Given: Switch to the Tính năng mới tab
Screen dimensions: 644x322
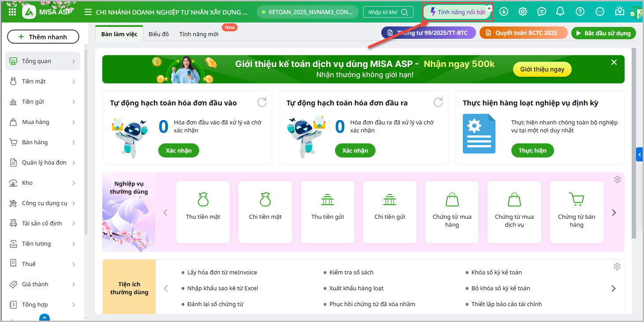Looking at the screenshot, I should (x=199, y=34).
